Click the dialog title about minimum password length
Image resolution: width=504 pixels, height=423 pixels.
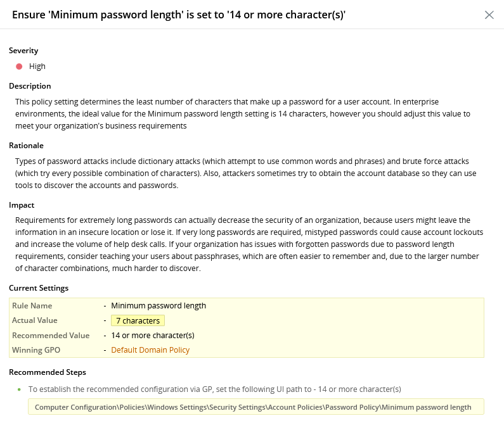(179, 15)
